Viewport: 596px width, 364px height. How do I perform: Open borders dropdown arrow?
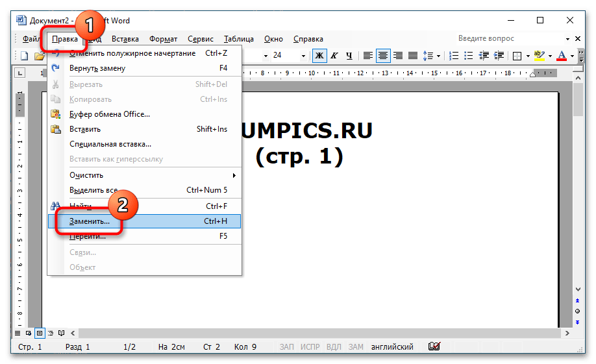pyautogui.click(x=528, y=56)
